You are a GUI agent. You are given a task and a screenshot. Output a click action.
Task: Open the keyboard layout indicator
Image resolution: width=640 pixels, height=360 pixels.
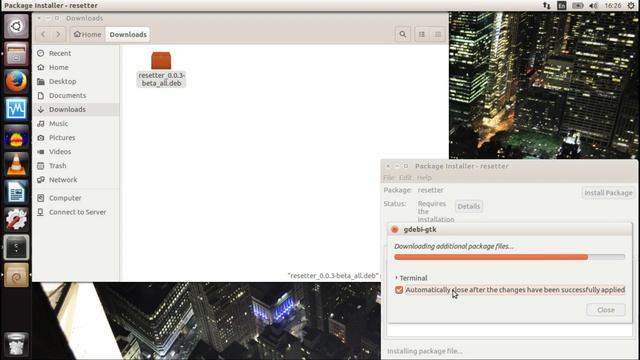562,6
